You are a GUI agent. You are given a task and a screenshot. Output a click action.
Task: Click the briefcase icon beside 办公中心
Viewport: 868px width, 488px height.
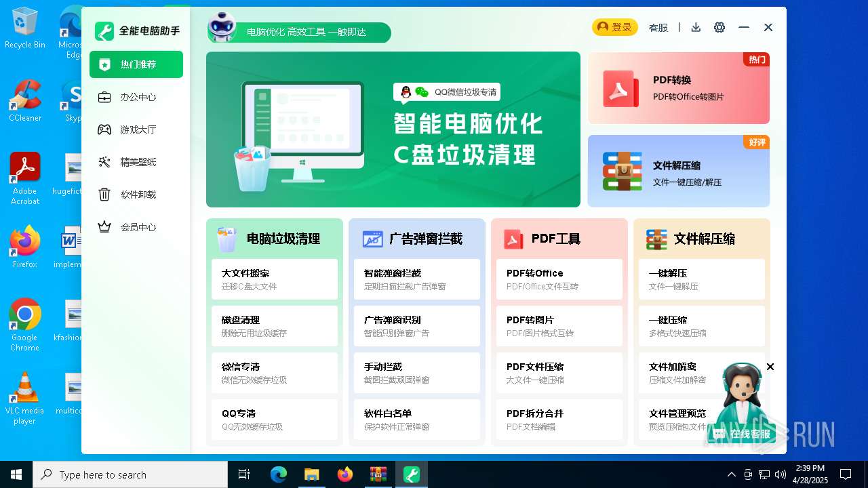click(104, 97)
